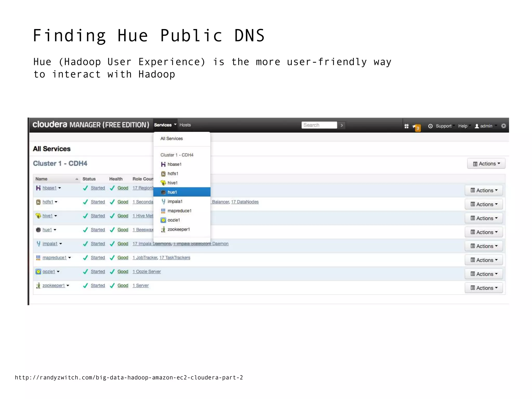This screenshot has width=532, height=399.
Task: Click Started status link for hdfs1
Action: 98,202
